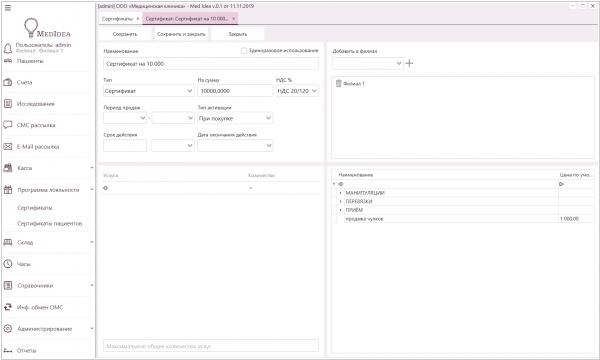This screenshot has width=600, height=360.
Task: Close the Сертификат на 10 000 tab
Action: [x=233, y=19]
